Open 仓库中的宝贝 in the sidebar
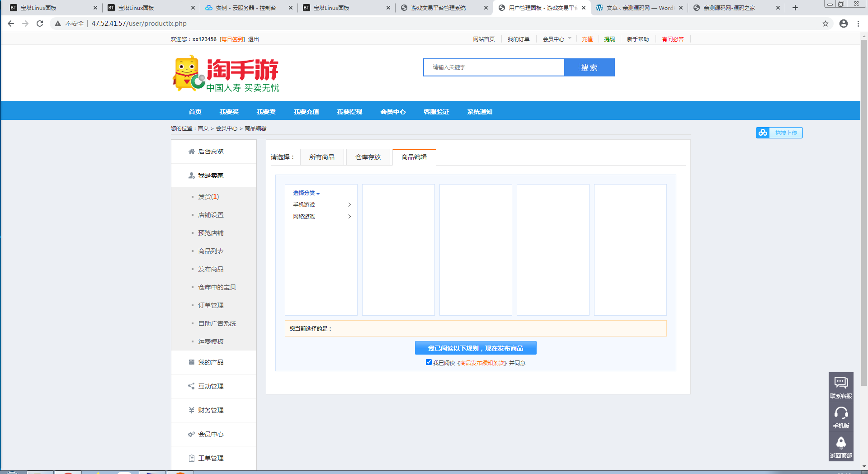 pyautogui.click(x=217, y=287)
